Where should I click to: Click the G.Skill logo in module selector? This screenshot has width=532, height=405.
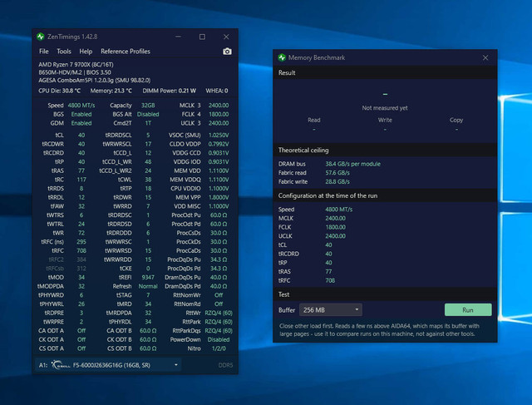(61, 365)
